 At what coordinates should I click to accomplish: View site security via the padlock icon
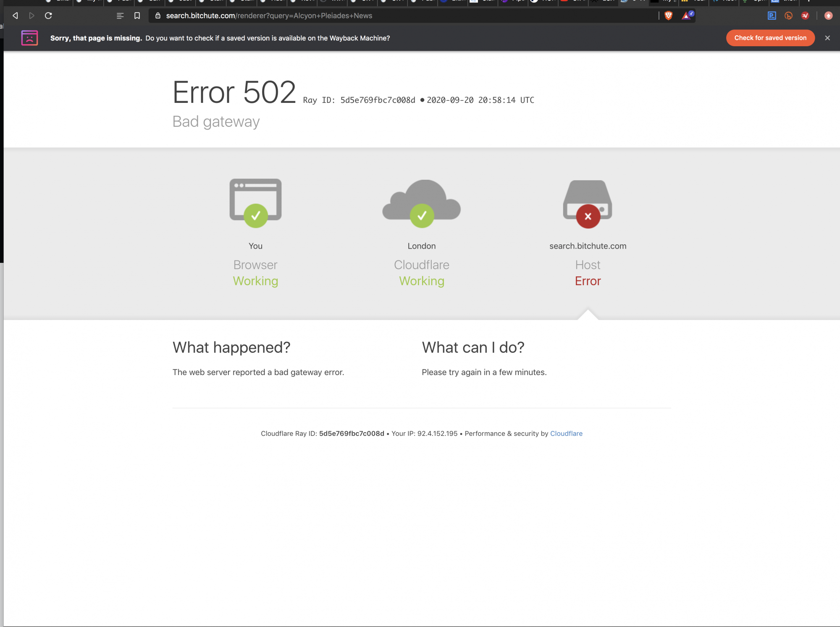[x=158, y=16]
